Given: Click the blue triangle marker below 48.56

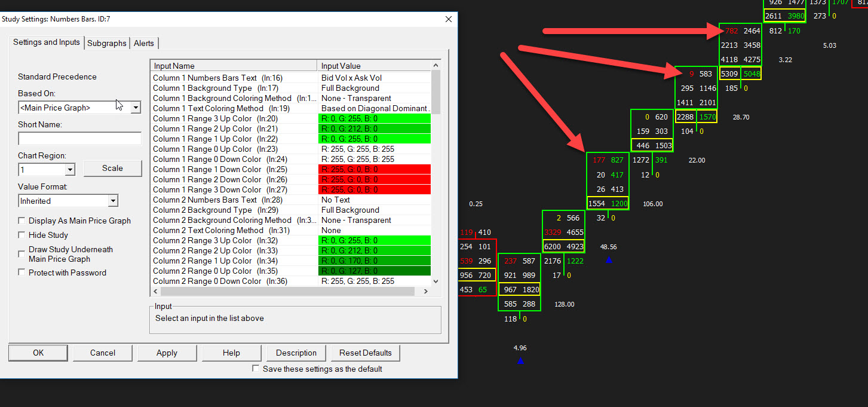Looking at the screenshot, I should click(609, 260).
